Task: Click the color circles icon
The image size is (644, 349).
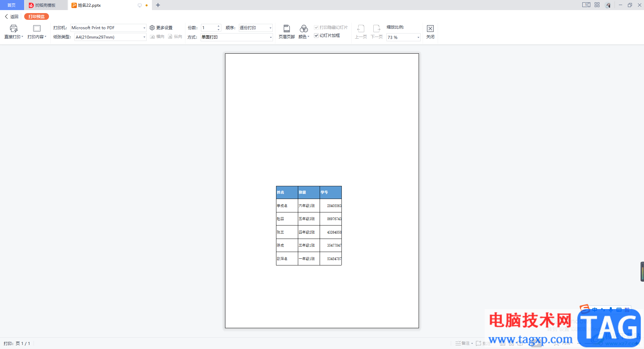Action: coord(304,29)
